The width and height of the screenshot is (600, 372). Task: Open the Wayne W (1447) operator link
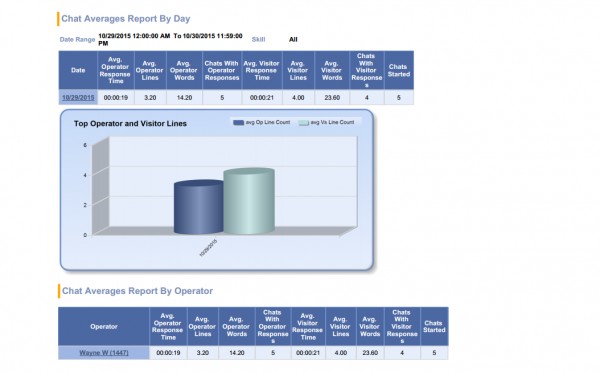point(104,352)
